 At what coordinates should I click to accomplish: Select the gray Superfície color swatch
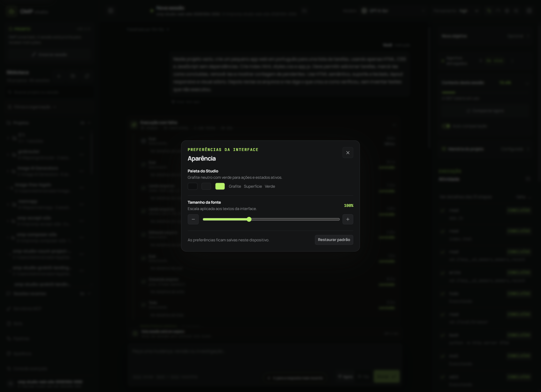(x=206, y=186)
